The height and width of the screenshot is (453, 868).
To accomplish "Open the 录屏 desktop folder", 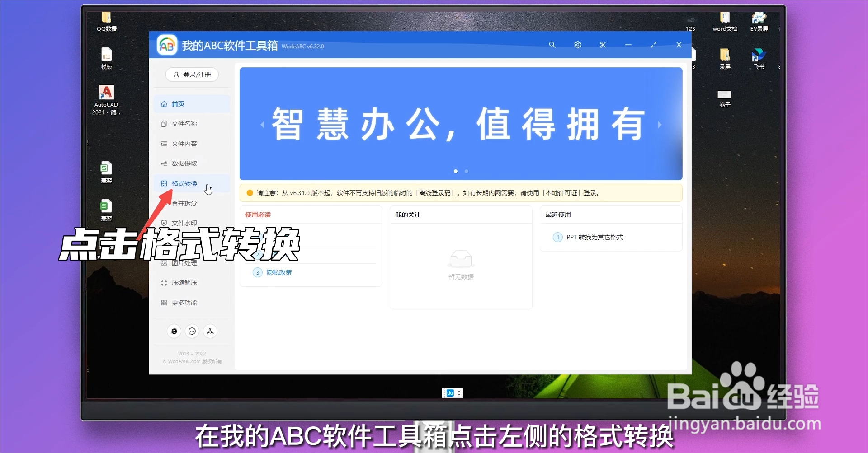I will [x=725, y=59].
